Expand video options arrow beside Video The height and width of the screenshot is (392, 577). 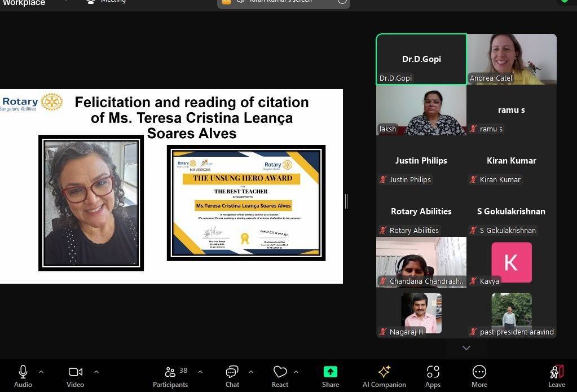96,372
